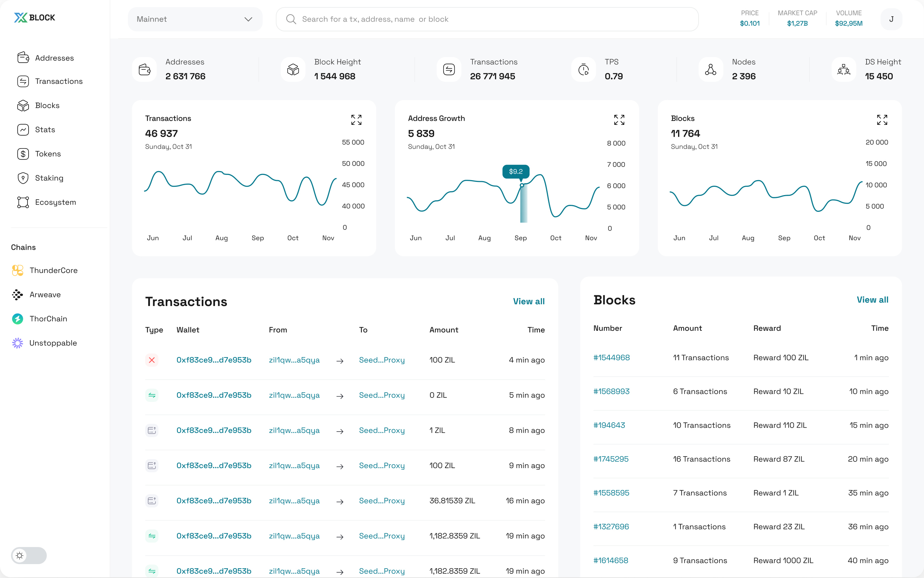Open Seed...Proxy on 8 min ago row

click(x=382, y=431)
